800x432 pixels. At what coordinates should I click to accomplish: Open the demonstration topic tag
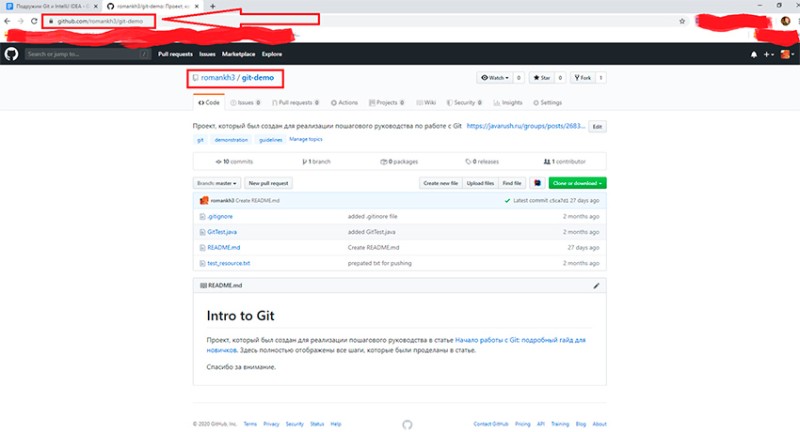[231, 140]
